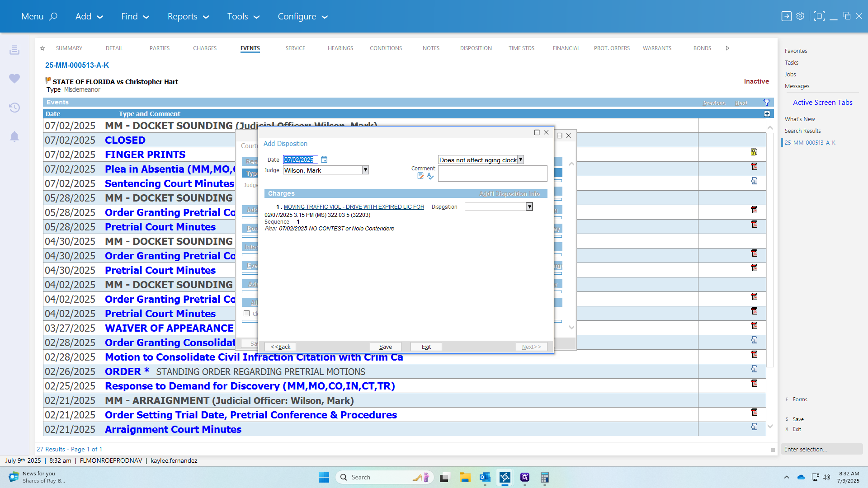The width and height of the screenshot is (868, 488).
Task: Open the case number 25-MM-000513-A-K link
Action: [x=77, y=66]
